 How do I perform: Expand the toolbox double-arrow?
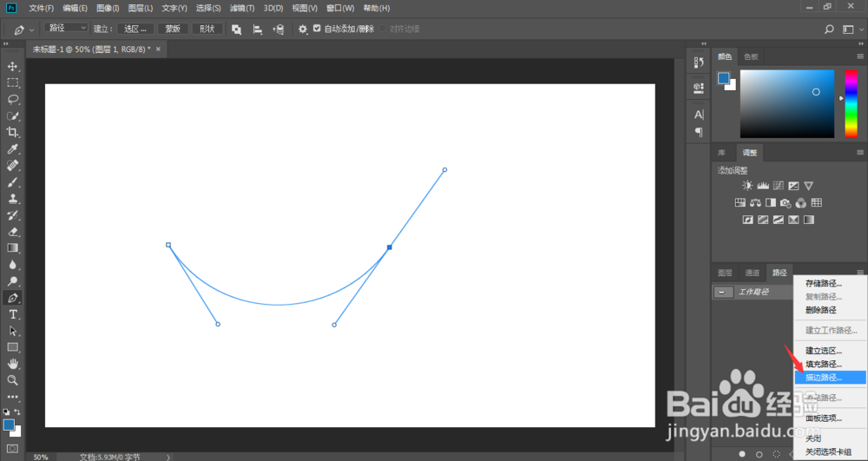5,43
